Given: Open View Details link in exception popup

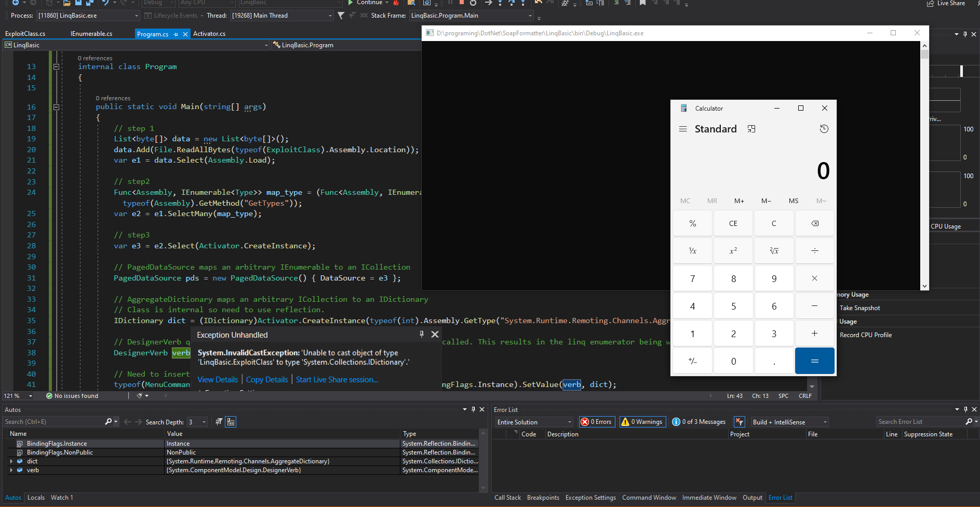Looking at the screenshot, I should click(x=218, y=380).
